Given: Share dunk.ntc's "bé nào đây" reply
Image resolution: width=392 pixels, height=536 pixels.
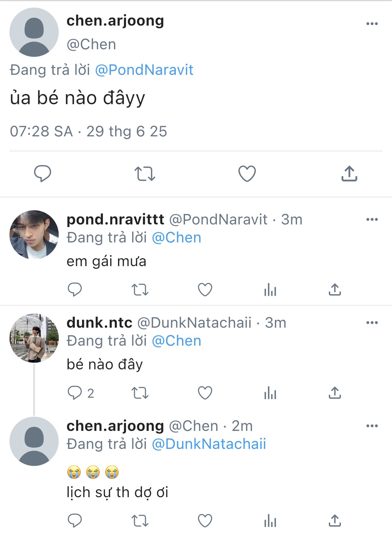Looking at the screenshot, I should pyautogui.click(x=335, y=393).
